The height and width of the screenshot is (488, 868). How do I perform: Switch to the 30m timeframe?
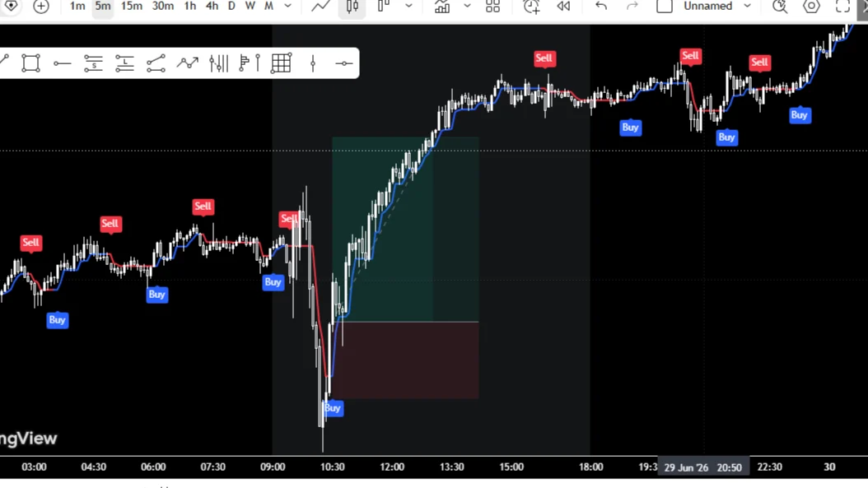click(163, 7)
